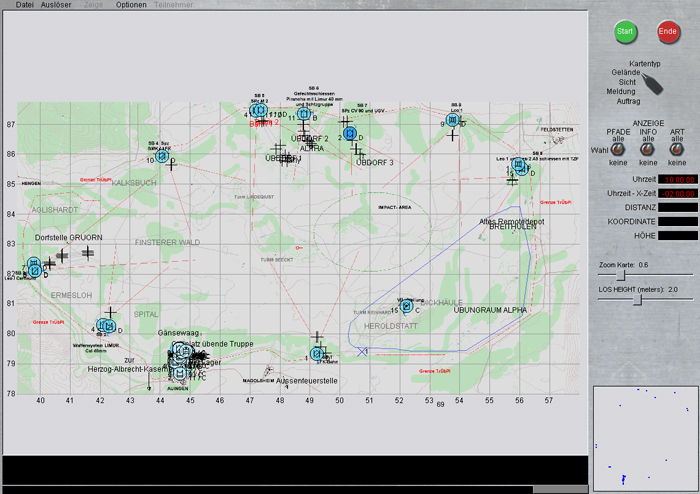The width and height of the screenshot is (700, 494).
Task: Click unit marker 9 labeled Leo 1
Action: (452, 120)
